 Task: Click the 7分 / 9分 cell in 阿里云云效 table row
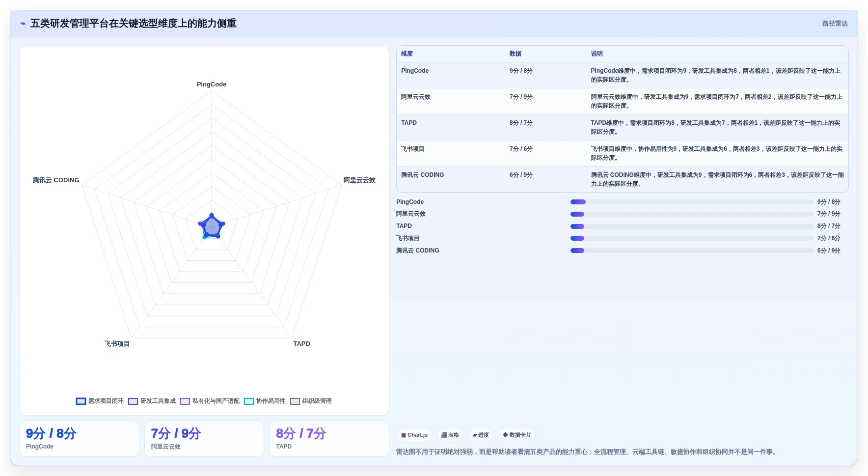[521, 97]
